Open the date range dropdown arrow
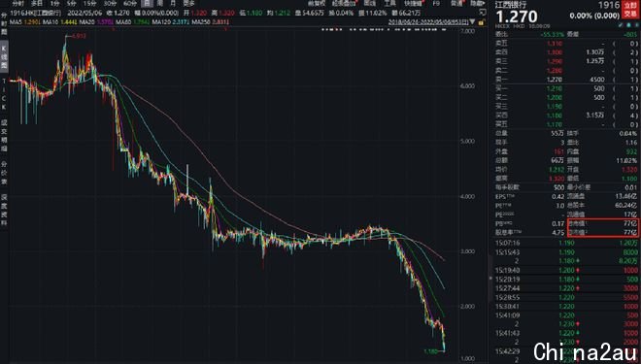The image size is (641, 364). (473, 21)
